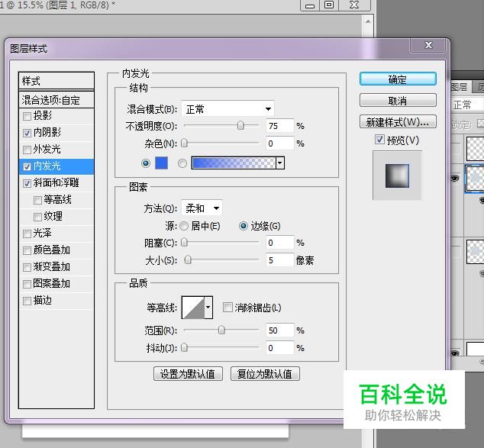Image resolution: width=484 pixels, height=448 pixels.
Task: Enable the 外发光 style checkbox
Action: 27,150
